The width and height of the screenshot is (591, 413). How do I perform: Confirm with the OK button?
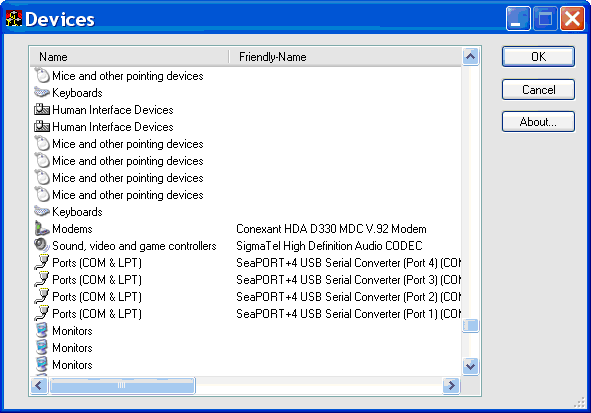538,57
